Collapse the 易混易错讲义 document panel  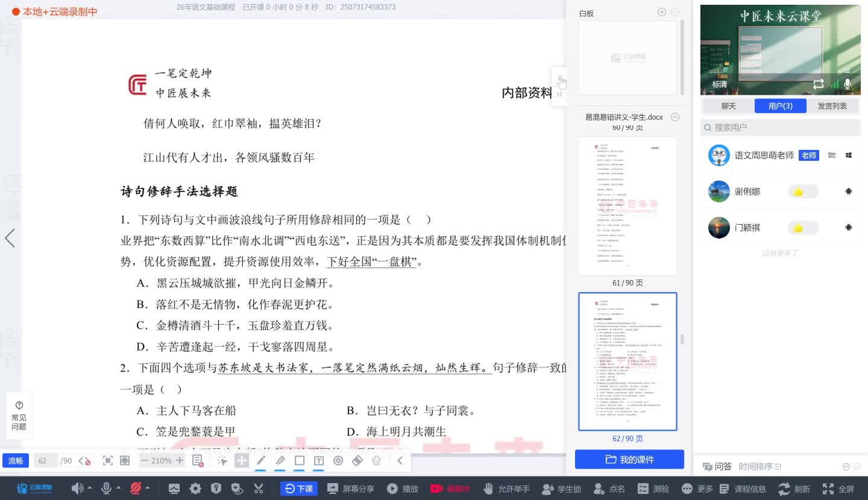click(x=675, y=117)
